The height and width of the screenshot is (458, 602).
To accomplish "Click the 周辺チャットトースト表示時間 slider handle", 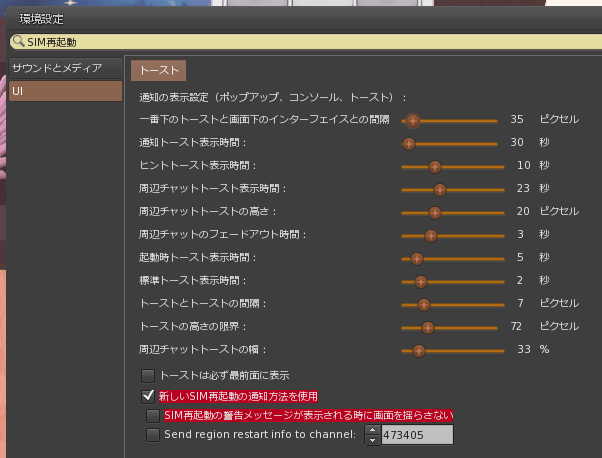I will click(439, 189).
